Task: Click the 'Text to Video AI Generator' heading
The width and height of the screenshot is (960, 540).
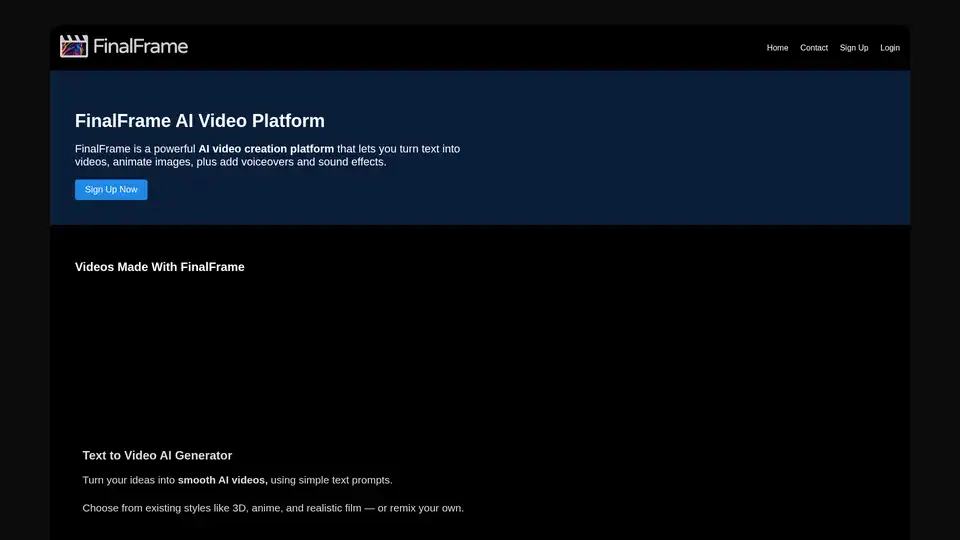Action: tap(157, 456)
